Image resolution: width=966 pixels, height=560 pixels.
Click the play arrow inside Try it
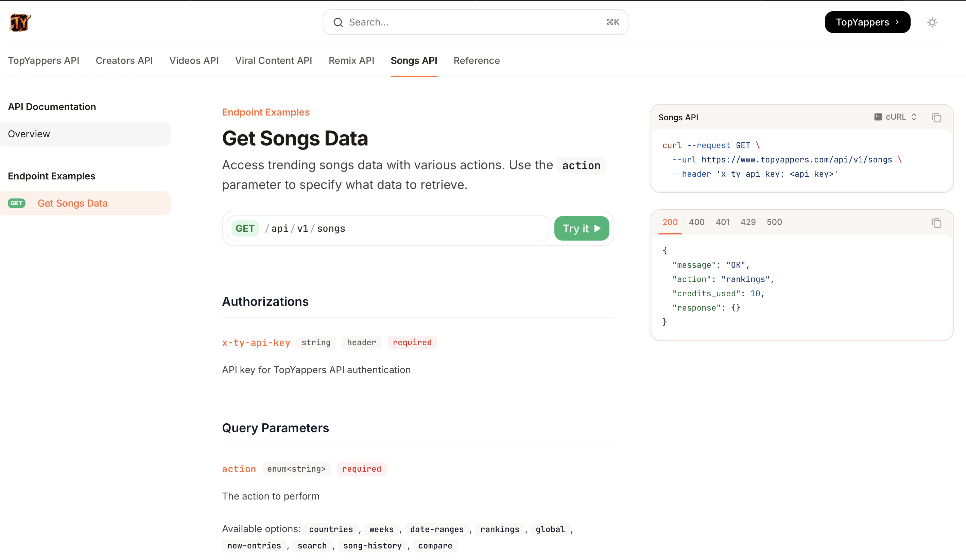(x=597, y=228)
